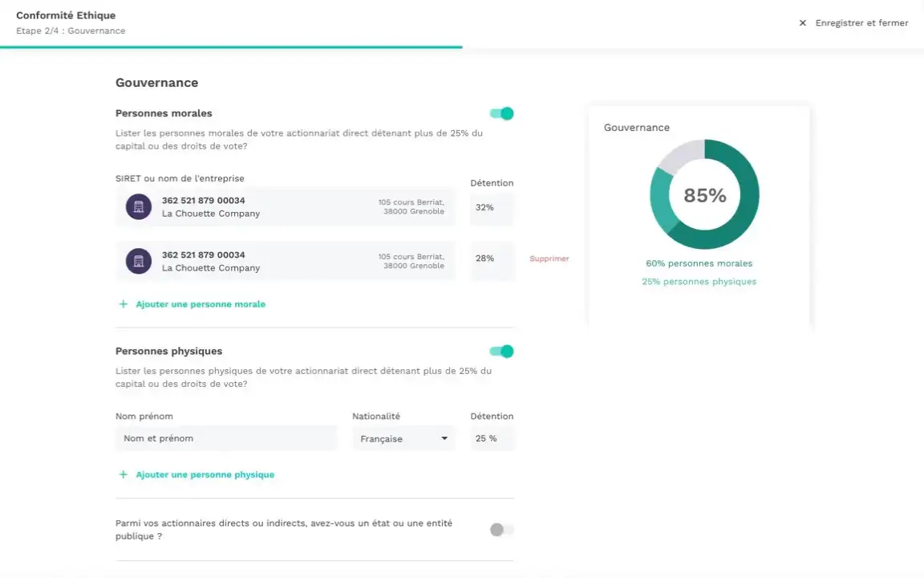Select the second La Chouette Company SIRET field
The image size is (924, 578).
[x=286, y=261]
